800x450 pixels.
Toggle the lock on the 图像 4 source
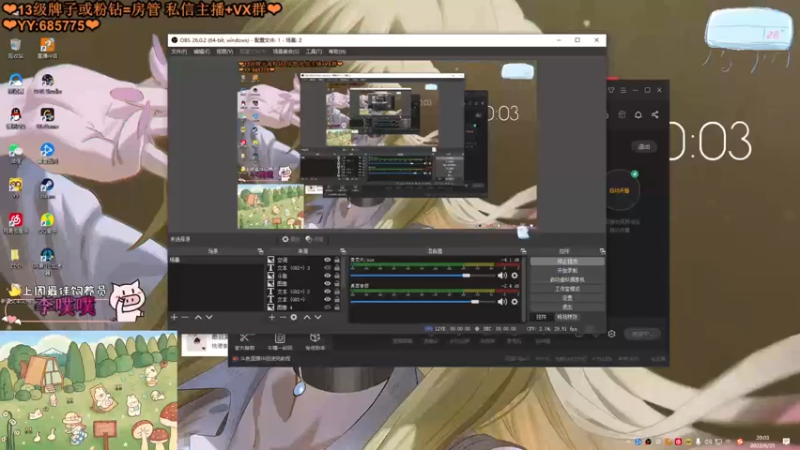[337, 307]
